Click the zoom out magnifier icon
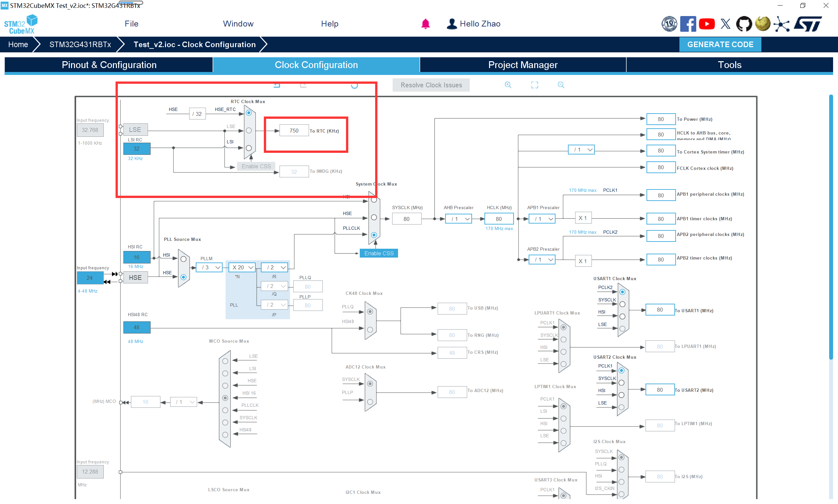The height and width of the screenshot is (504, 838). point(560,85)
